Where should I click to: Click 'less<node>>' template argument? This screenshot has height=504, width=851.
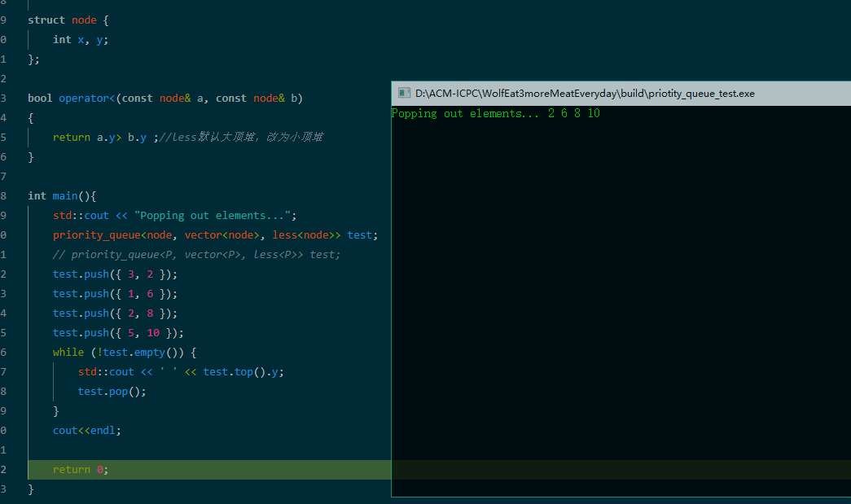pyautogui.click(x=307, y=235)
